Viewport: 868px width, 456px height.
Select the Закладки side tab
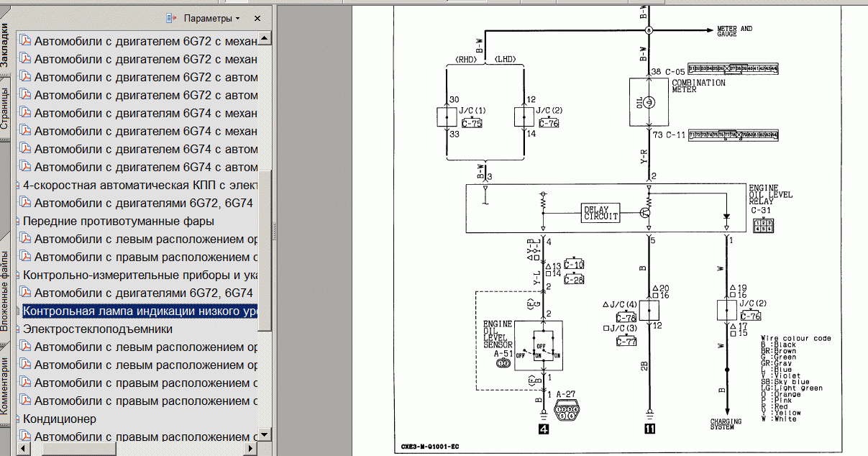5,45
